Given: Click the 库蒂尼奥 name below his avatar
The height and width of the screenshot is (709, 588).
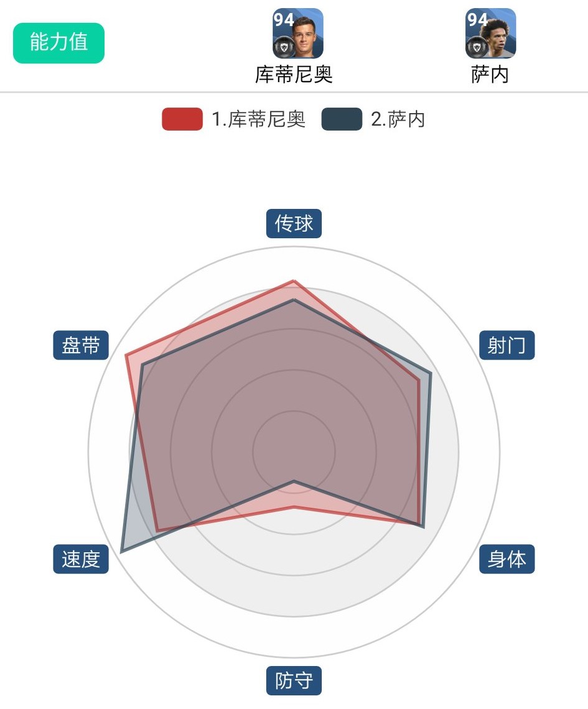Looking at the screenshot, I should (x=294, y=75).
